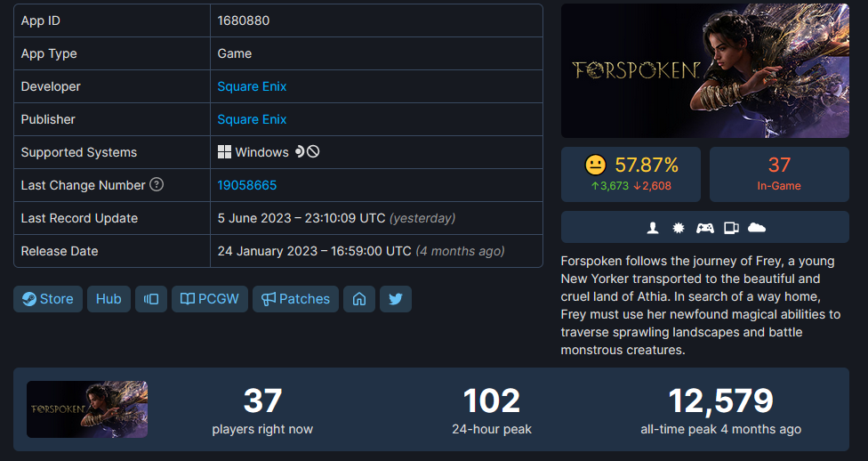Click the Steam Deck unsupported icon
Image resolution: width=868 pixels, height=461 pixels.
307,152
